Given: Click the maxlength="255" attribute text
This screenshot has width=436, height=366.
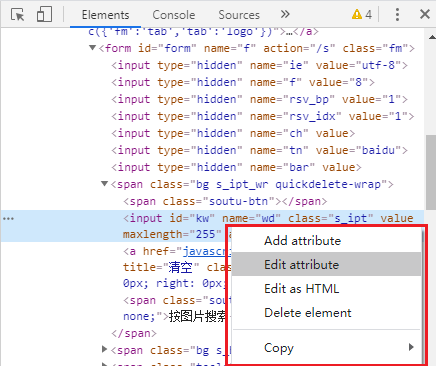Looking at the screenshot, I should point(172,234).
